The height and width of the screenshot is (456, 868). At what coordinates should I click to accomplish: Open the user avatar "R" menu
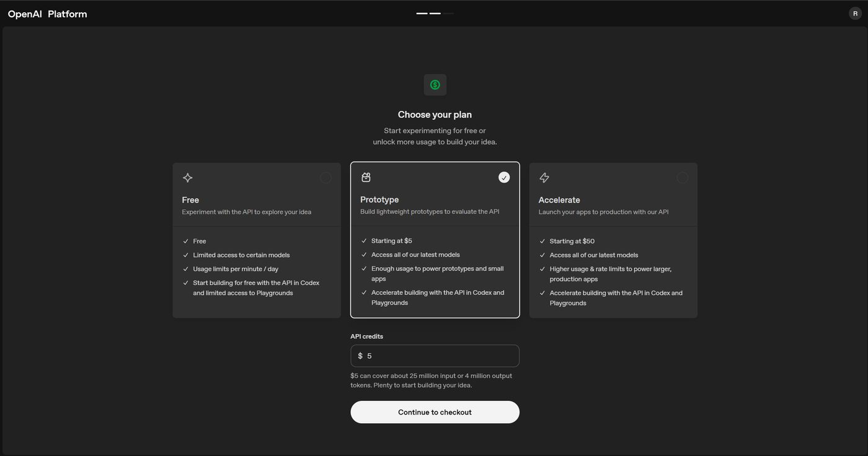tap(856, 14)
